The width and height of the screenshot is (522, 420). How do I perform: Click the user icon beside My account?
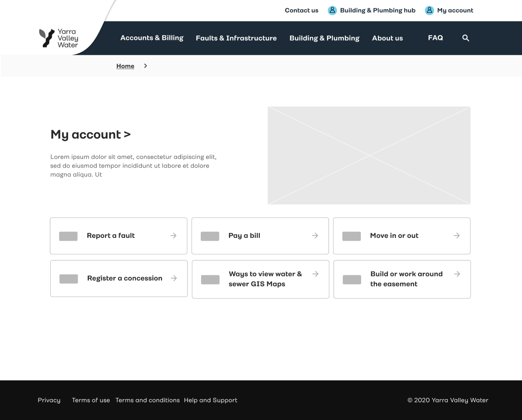pos(429,10)
